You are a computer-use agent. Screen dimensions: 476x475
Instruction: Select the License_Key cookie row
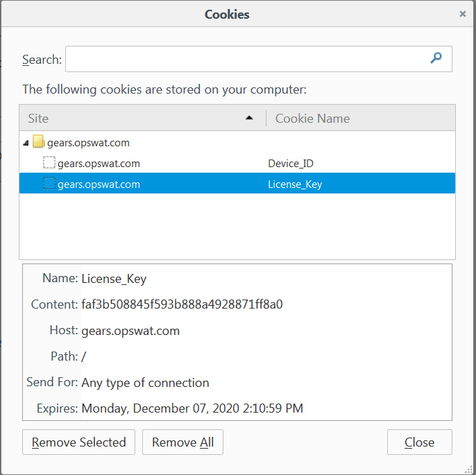click(x=237, y=183)
